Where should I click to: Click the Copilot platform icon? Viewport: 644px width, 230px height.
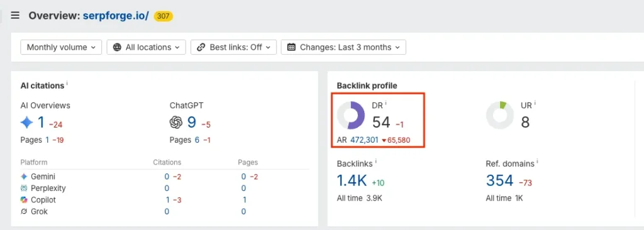24,200
